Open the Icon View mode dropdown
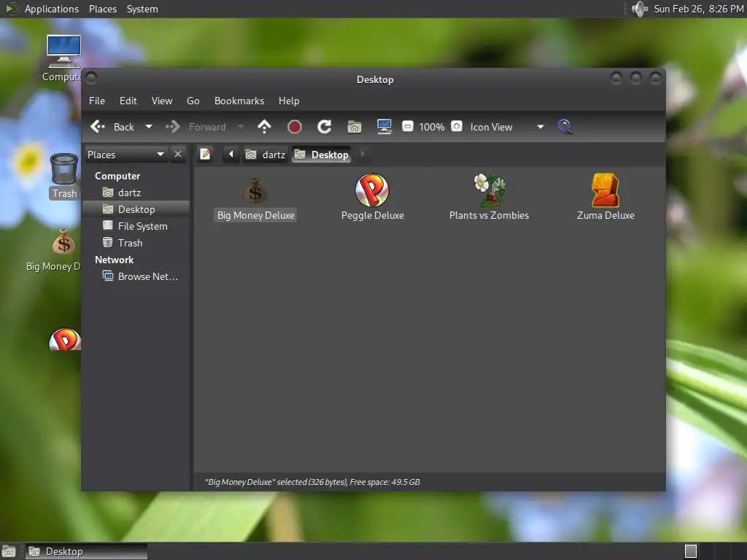The width and height of the screenshot is (747, 560). point(507,127)
